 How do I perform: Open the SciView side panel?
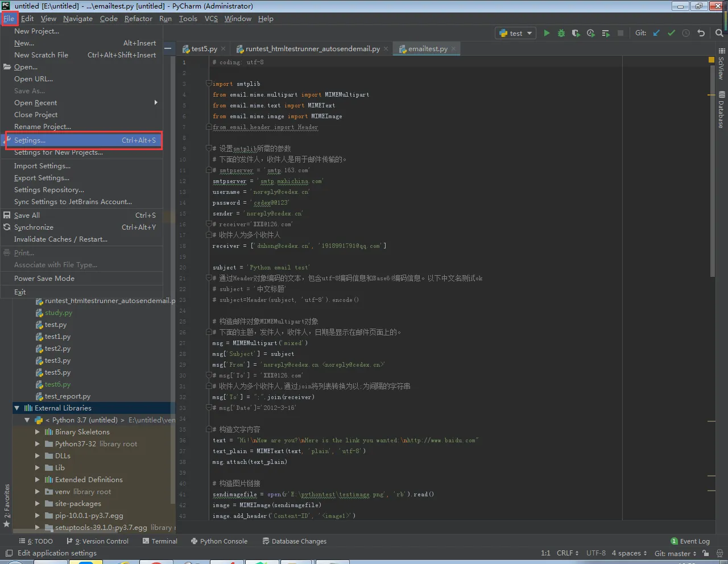(721, 64)
